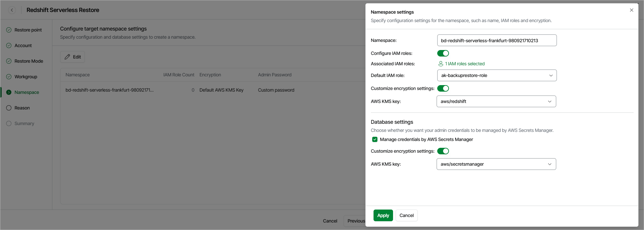The image size is (644, 230).
Task: Go to the Namespace wizard step
Action: [x=27, y=92]
